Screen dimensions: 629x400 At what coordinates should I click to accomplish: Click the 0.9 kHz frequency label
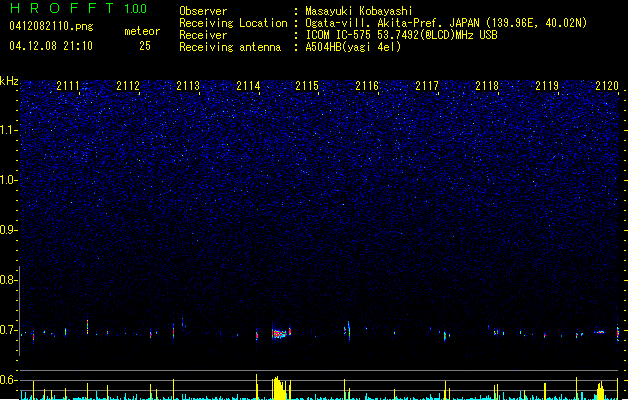click(8, 230)
